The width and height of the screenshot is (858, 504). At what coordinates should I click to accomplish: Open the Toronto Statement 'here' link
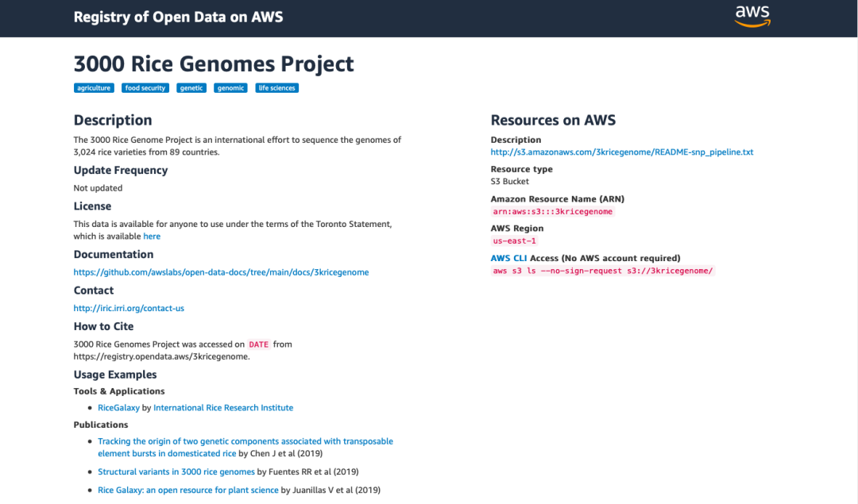point(152,237)
